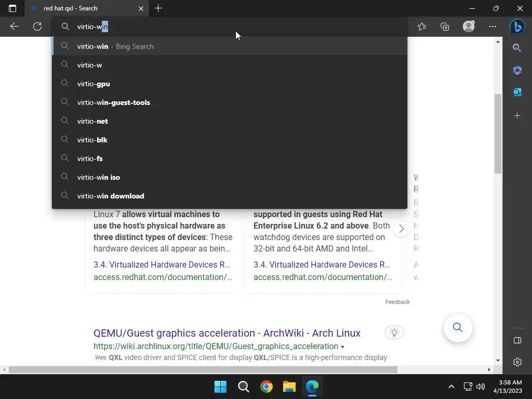
Task: Open File Explorer from the taskbar
Action: pos(289,387)
